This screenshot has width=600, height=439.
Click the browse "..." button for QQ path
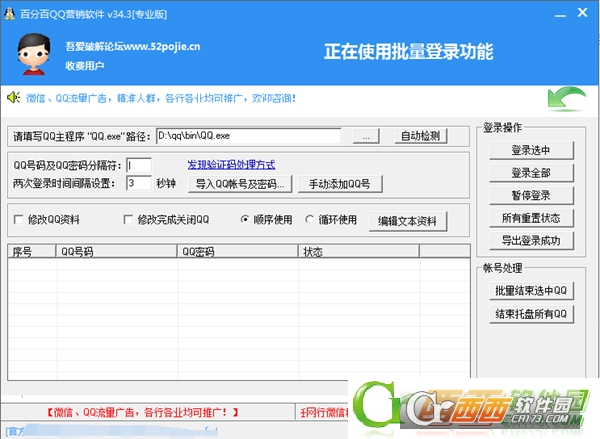click(366, 136)
